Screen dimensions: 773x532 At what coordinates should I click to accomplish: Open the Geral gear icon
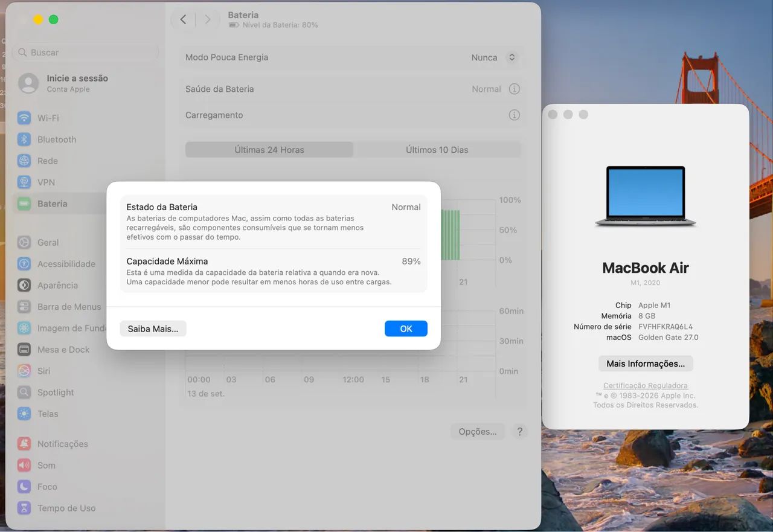coord(24,243)
